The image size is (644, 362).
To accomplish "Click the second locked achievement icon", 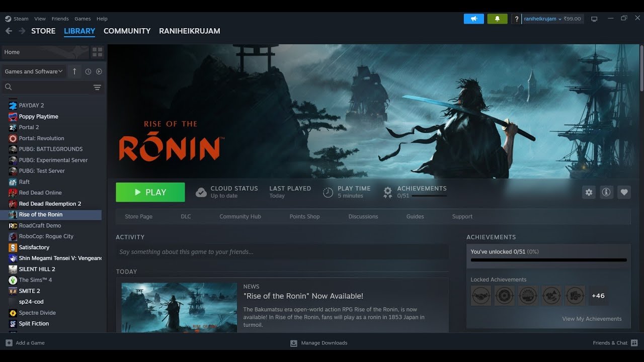I will coord(504,296).
